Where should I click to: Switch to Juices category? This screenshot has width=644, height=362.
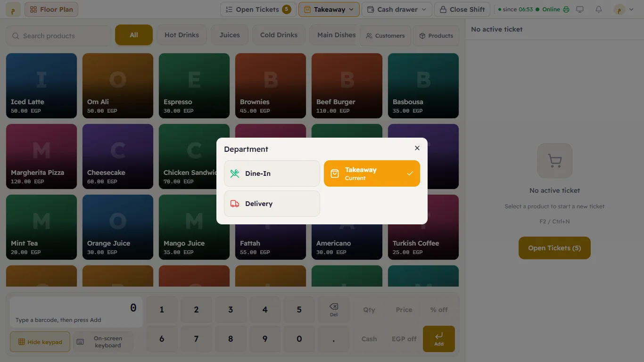tap(230, 35)
